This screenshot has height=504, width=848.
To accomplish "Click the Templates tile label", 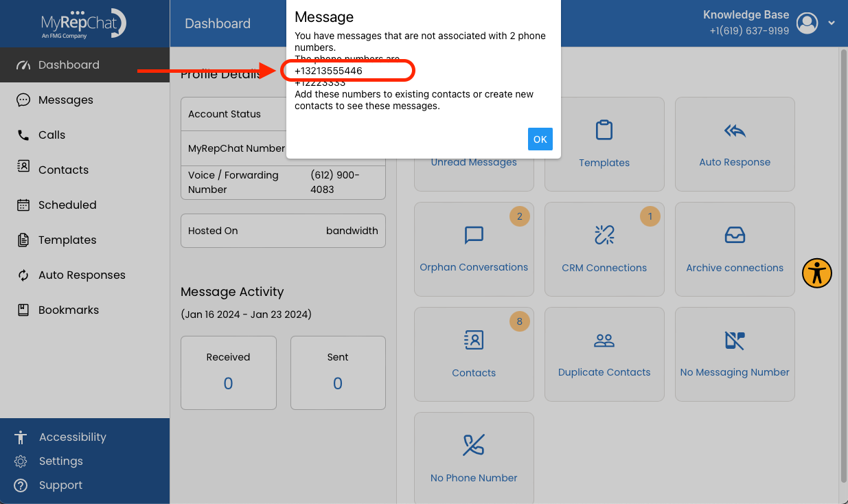I will [604, 163].
